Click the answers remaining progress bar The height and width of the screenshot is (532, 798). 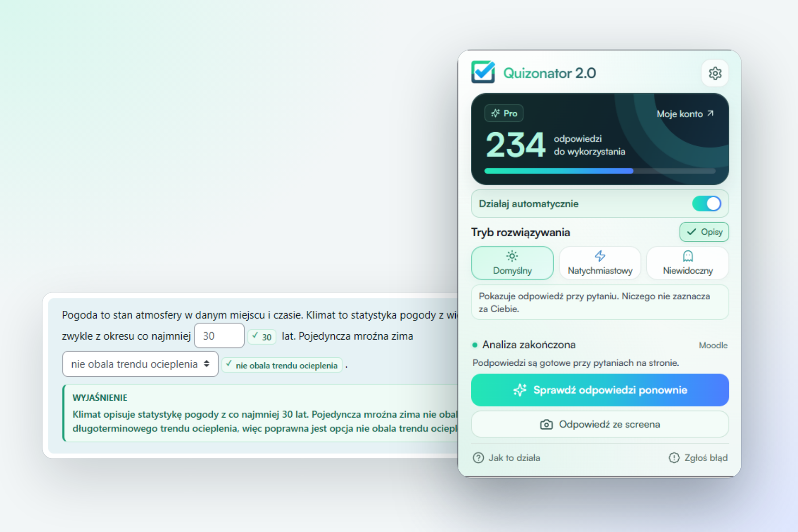click(600, 171)
